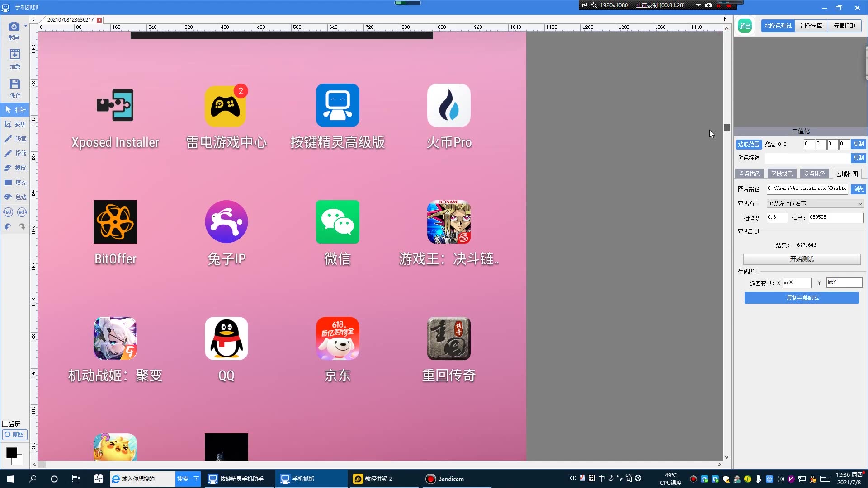Click the 截屏 screenshot camera icon
868x488 pixels.
pos(14,27)
